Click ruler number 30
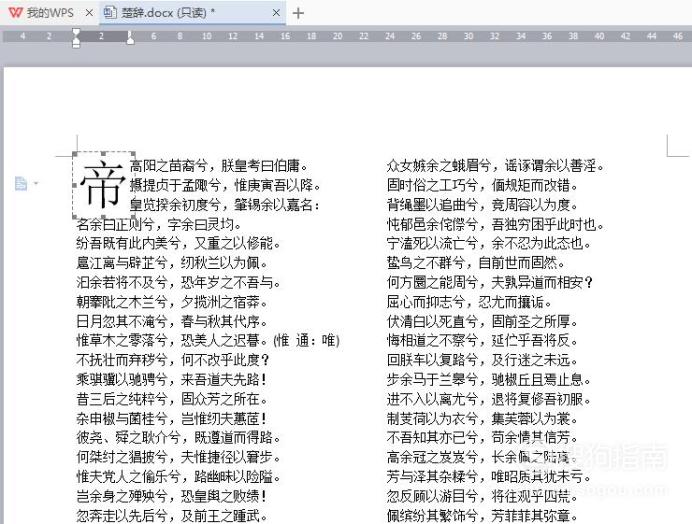The width and height of the screenshot is (692, 524). [468, 36]
